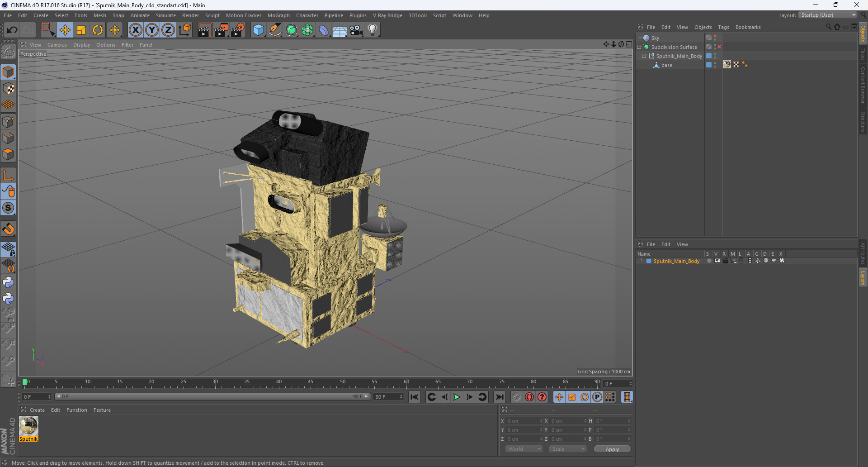Switch to Texture mode
The width and height of the screenshot is (868, 467).
coord(8,89)
